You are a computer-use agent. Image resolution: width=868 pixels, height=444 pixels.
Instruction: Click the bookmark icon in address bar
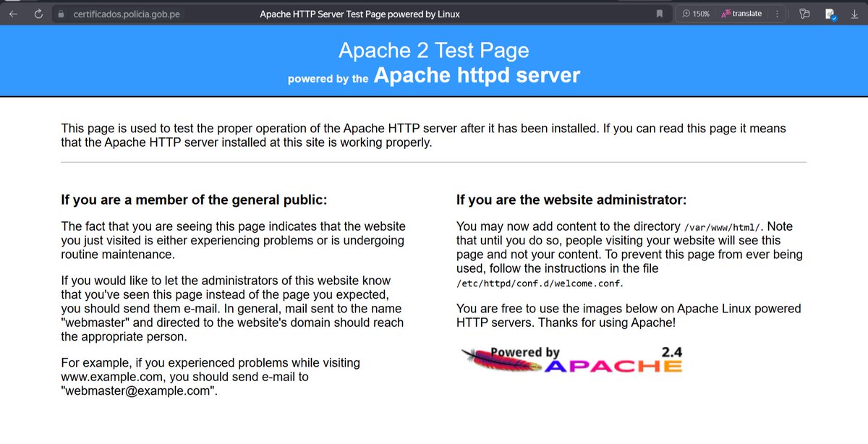click(659, 14)
